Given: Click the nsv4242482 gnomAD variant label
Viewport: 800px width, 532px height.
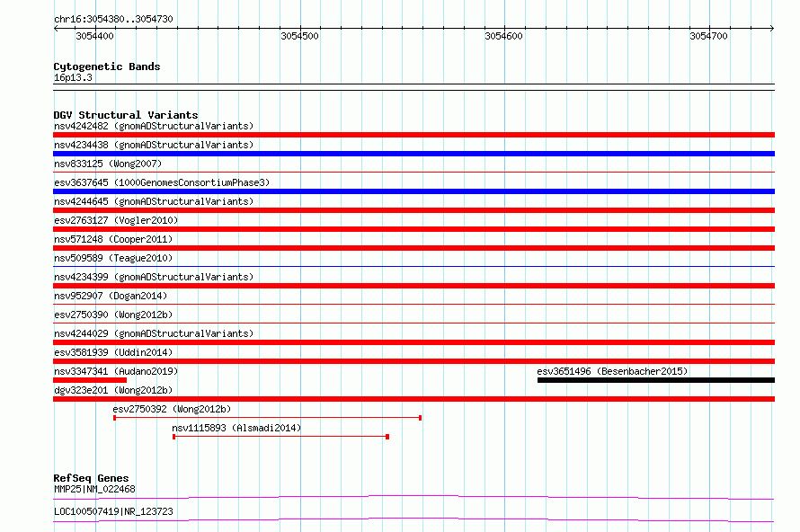Looking at the screenshot, I should pos(154,126).
